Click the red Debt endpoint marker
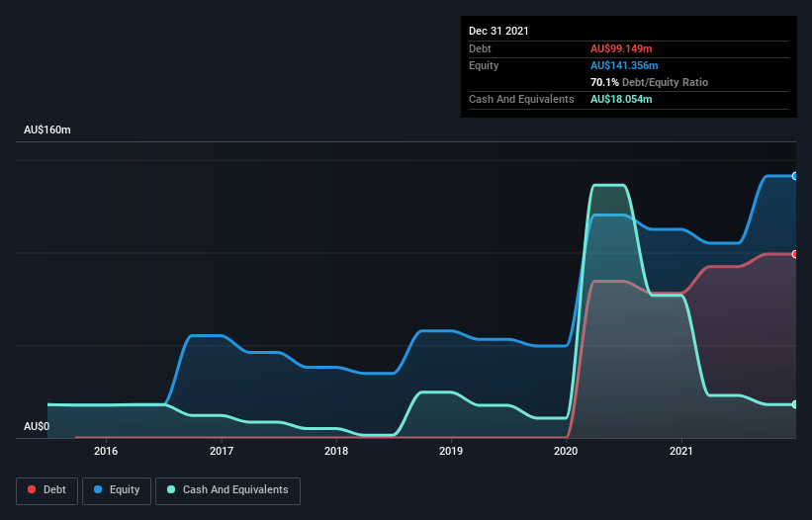This screenshot has height=520, width=812. point(795,254)
